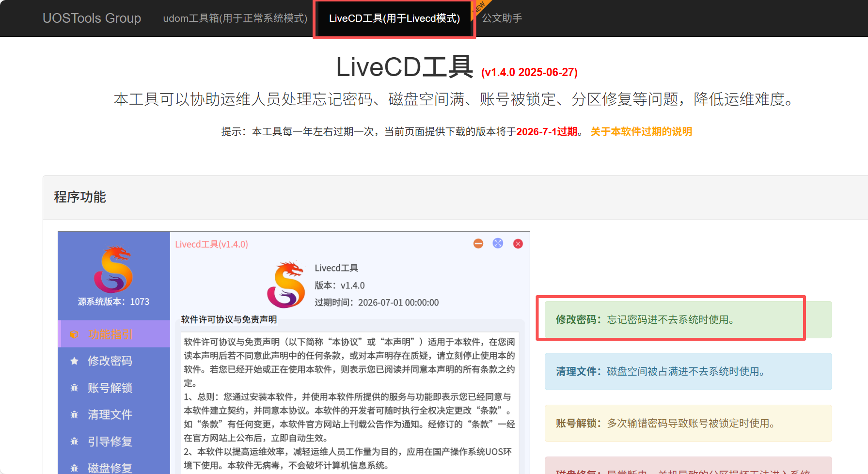
Task: Click the bug icon beside 清理文件
Action: [74, 414]
